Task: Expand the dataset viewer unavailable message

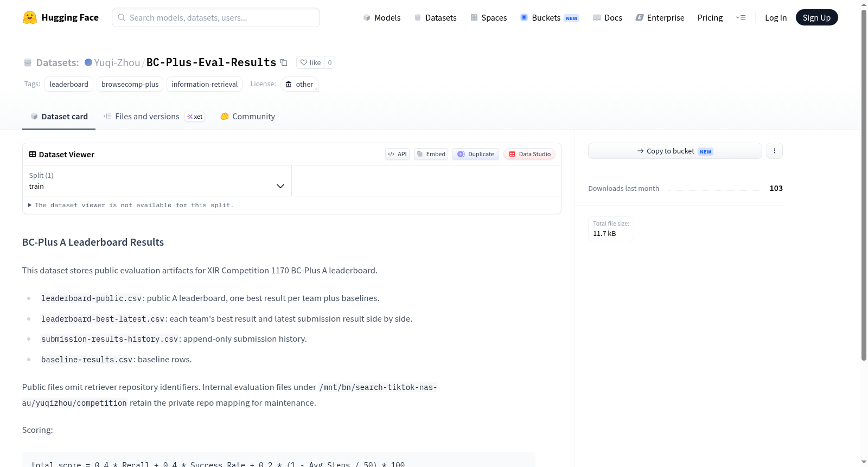Action: 131,205
